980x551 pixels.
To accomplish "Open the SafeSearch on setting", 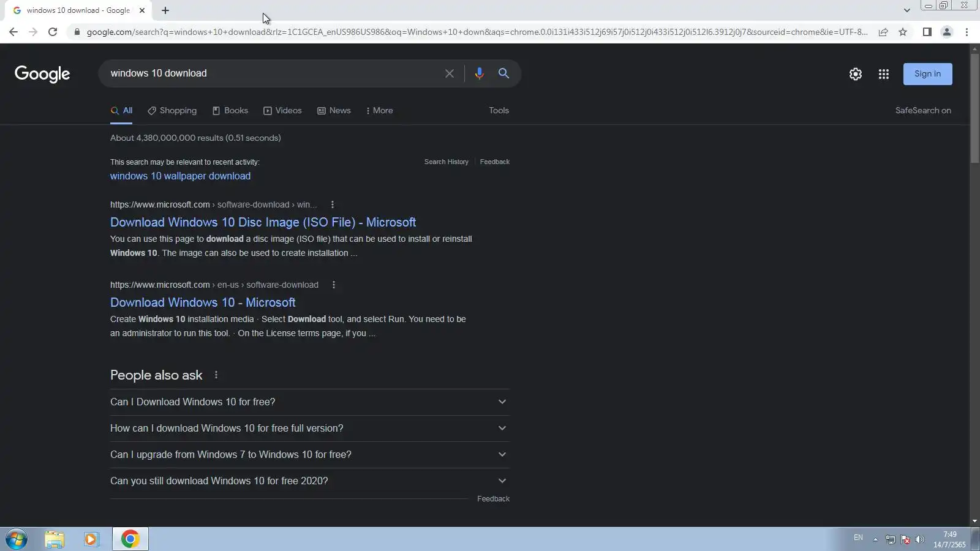I will [923, 111].
